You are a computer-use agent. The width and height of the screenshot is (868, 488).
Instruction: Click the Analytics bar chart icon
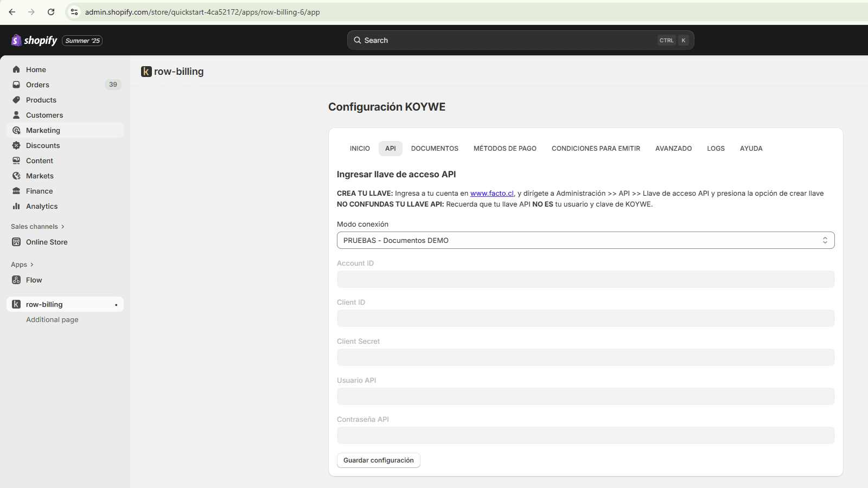click(16, 206)
